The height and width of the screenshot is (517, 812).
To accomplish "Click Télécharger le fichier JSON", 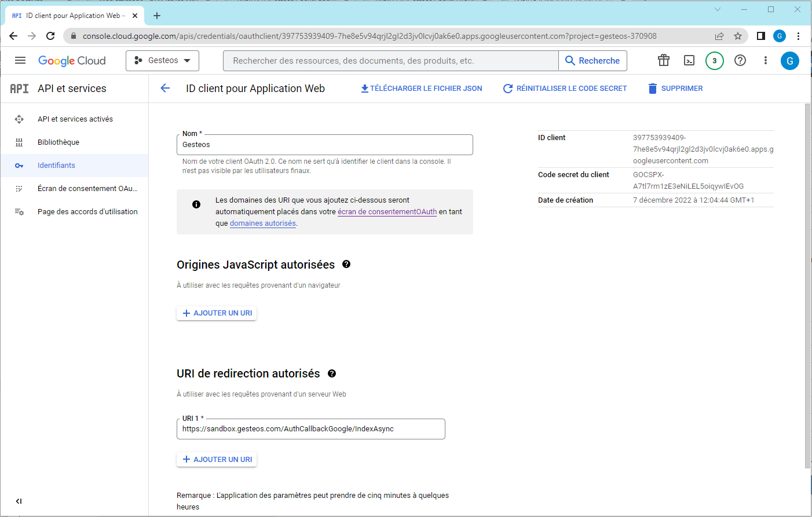I will (x=422, y=89).
